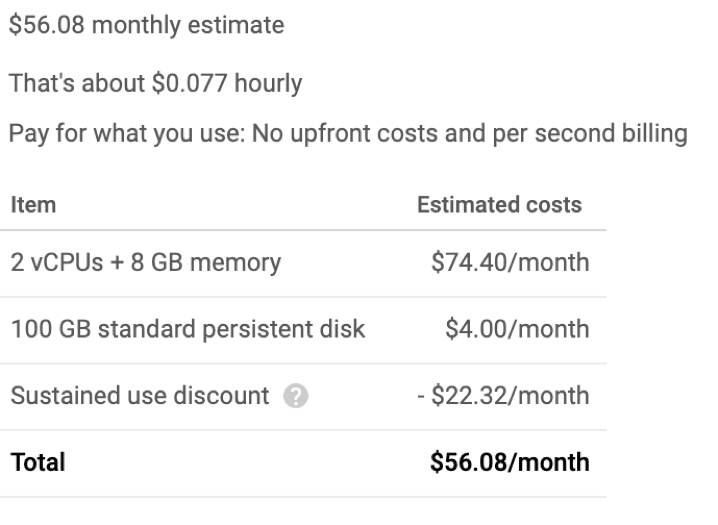The height and width of the screenshot is (525, 718).
Task: Click the "Estimated costs" column header
Action: coord(498,205)
